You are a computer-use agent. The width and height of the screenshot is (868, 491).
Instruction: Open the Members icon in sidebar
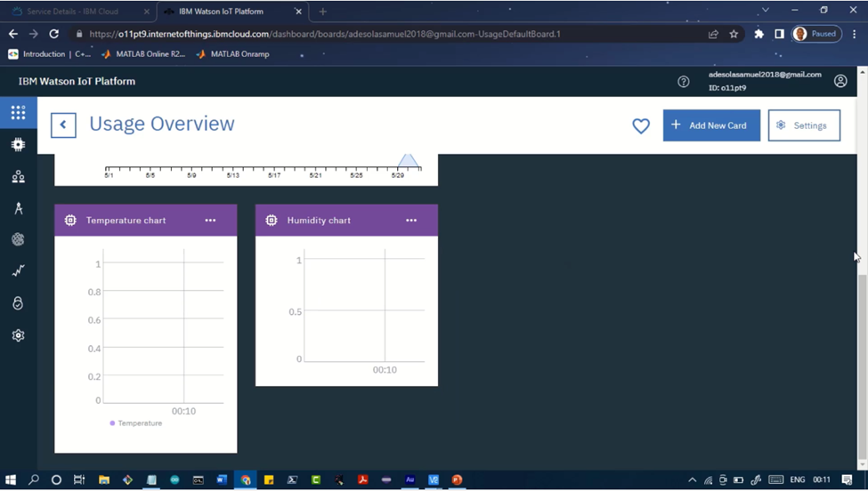pos(19,176)
